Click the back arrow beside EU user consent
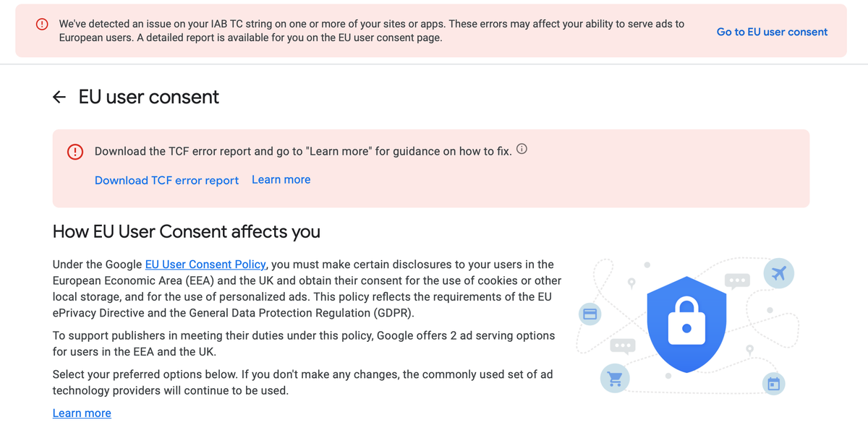 tap(59, 97)
